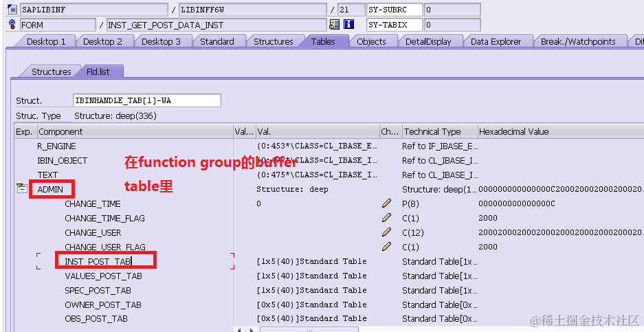Click the SY-TABIX value field
The width and height of the screenshot is (644, 332).
click(x=453, y=25)
